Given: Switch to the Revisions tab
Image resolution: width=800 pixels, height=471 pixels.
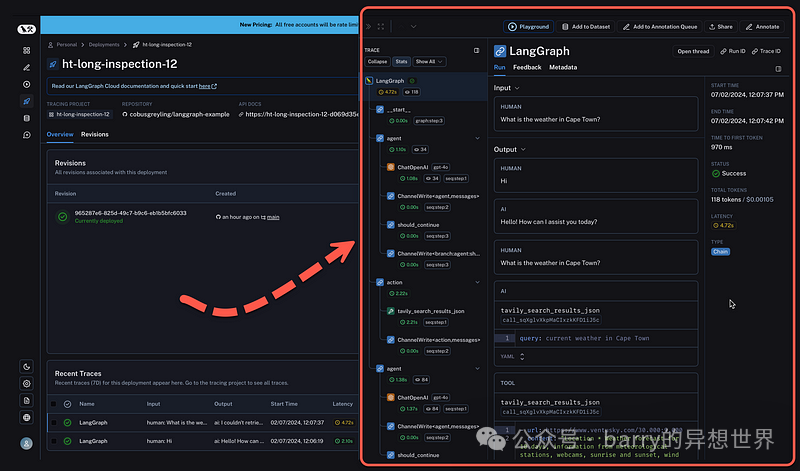Looking at the screenshot, I should click(x=95, y=134).
